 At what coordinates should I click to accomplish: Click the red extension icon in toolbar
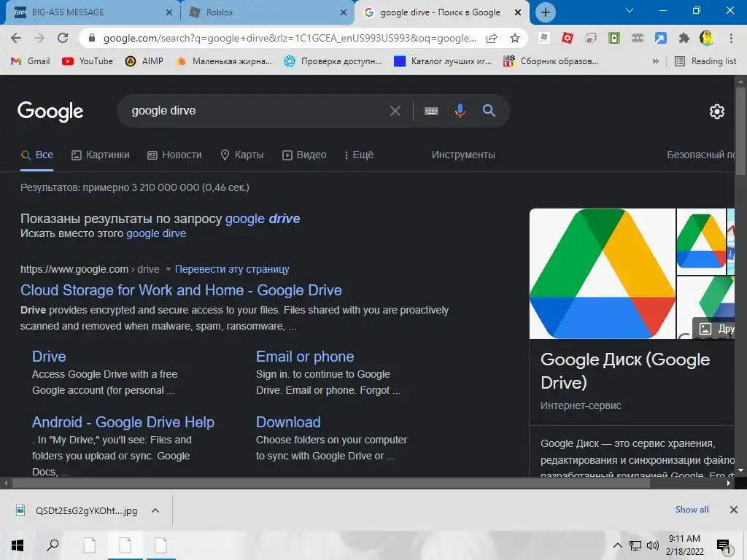567,38
